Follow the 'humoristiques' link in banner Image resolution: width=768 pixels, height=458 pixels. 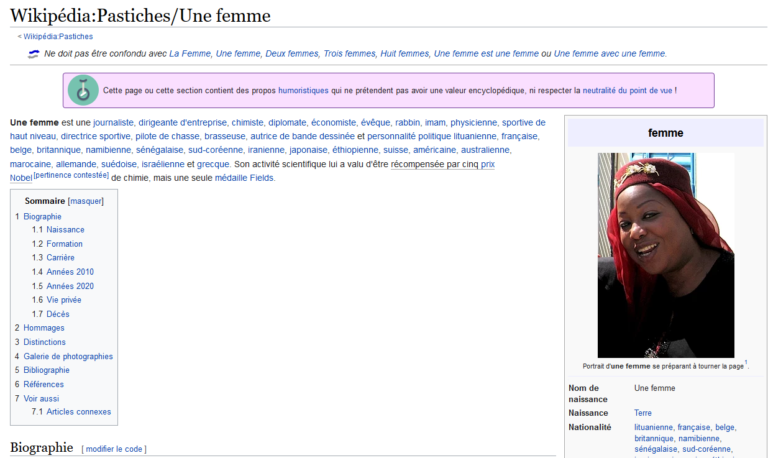pos(303,90)
